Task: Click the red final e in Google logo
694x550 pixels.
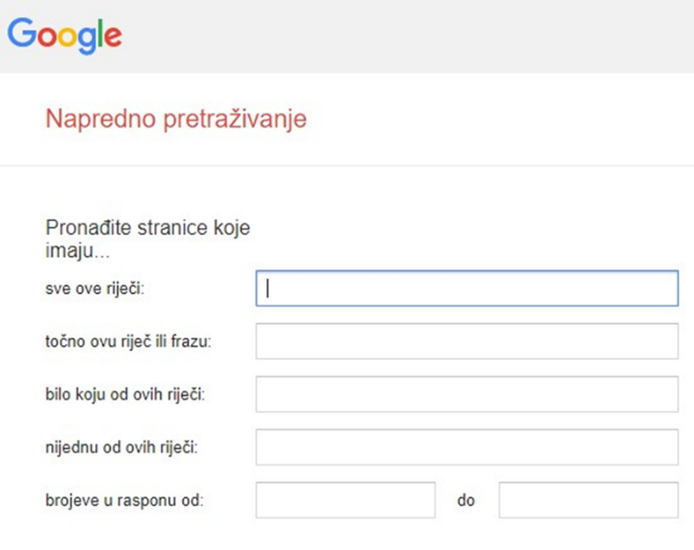Action: [112, 38]
